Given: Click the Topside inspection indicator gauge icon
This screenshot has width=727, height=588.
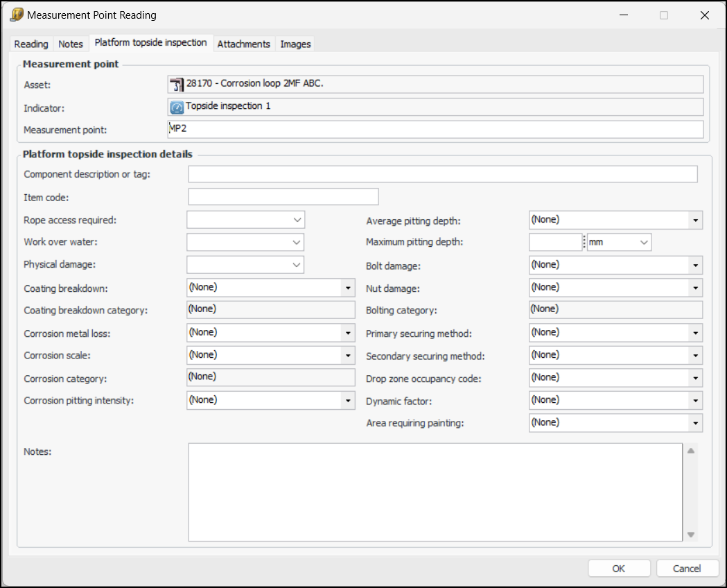Looking at the screenshot, I should pyautogui.click(x=177, y=107).
